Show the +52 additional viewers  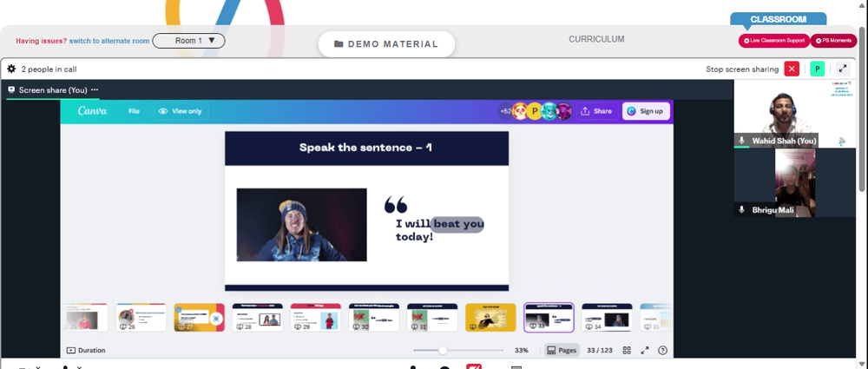(505, 111)
